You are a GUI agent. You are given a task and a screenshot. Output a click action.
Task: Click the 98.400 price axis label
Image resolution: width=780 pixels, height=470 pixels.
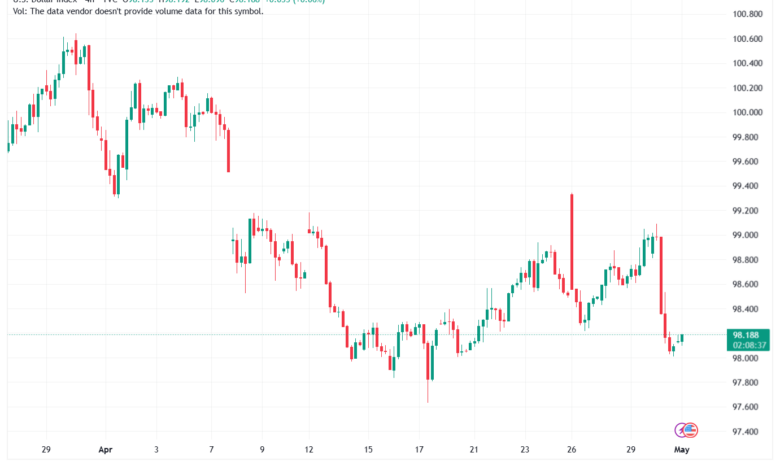746,309
